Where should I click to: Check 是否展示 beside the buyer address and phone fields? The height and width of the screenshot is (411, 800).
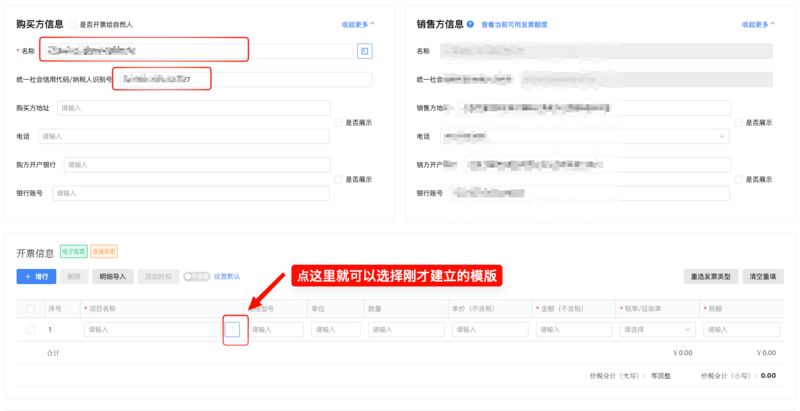pyautogui.click(x=338, y=122)
